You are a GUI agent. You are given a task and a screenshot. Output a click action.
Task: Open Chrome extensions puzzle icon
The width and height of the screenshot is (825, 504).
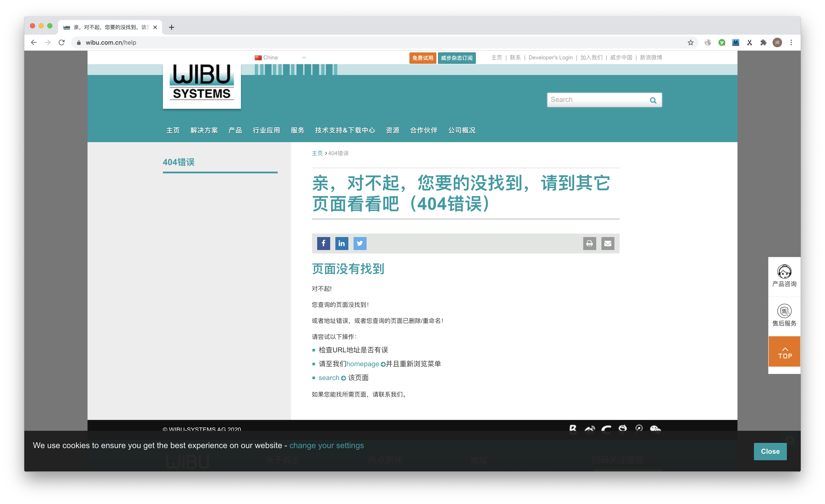(x=763, y=42)
